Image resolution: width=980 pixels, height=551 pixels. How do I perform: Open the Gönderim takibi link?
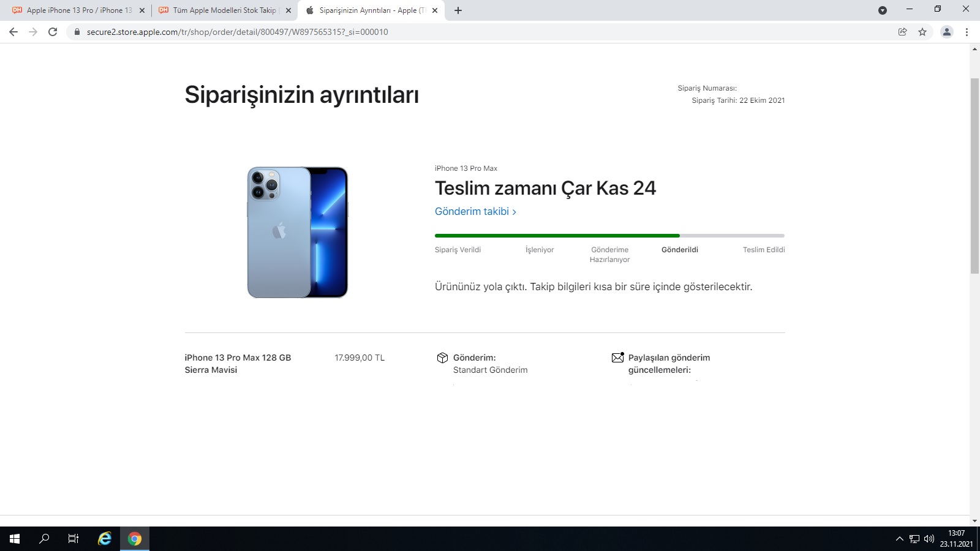coord(475,211)
